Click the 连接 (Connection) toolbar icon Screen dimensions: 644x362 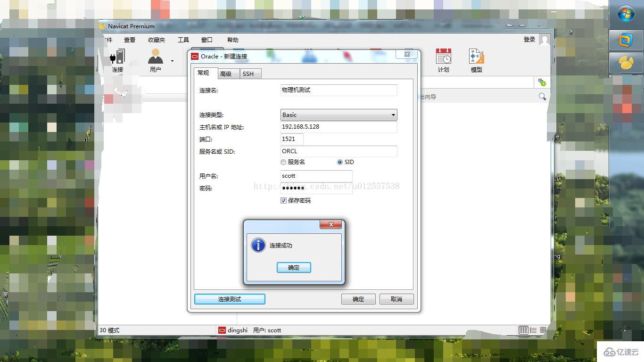point(117,60)
